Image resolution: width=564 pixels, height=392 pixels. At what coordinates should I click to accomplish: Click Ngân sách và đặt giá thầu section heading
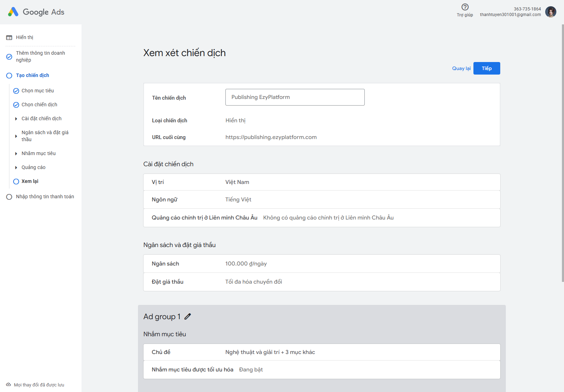tap(179, 245)
